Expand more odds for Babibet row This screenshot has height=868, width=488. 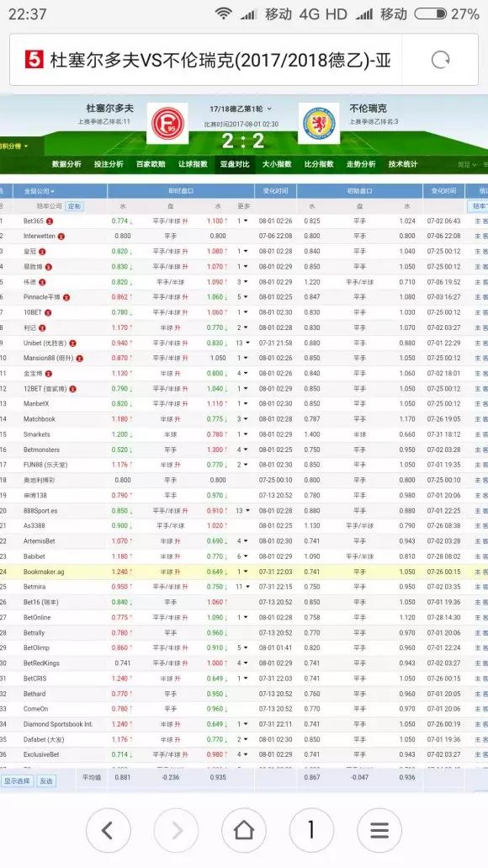coord(242,556)
